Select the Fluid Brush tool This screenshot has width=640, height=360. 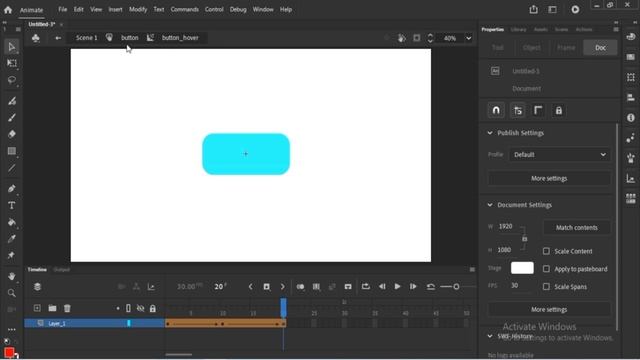(x=11, y=101)
